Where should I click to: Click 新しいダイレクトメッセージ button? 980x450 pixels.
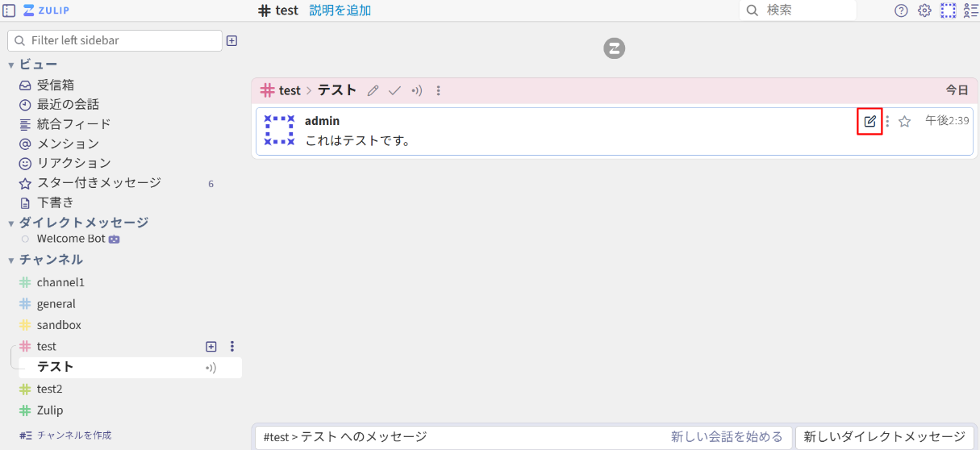pos(884,437)
